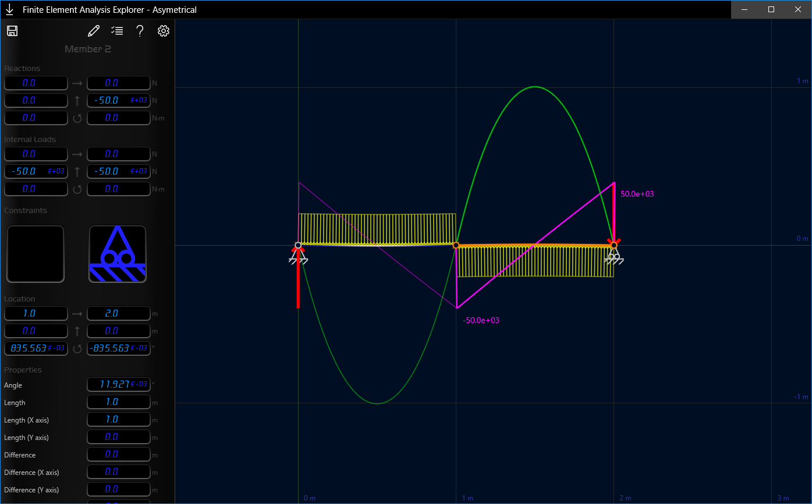Click start X location field showing 1.0
This screenshot has height=504, width=812.
(x=36, y=313)
